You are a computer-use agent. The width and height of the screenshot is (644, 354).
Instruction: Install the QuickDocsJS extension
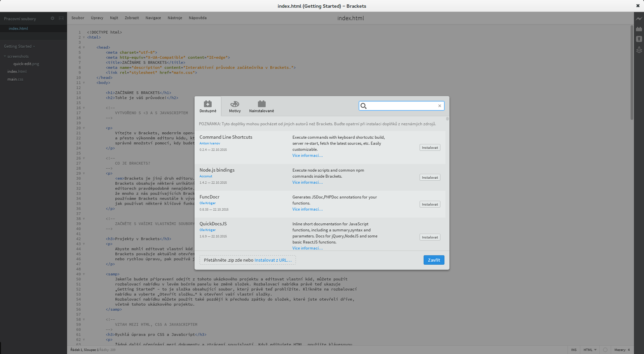click(430, 237)
